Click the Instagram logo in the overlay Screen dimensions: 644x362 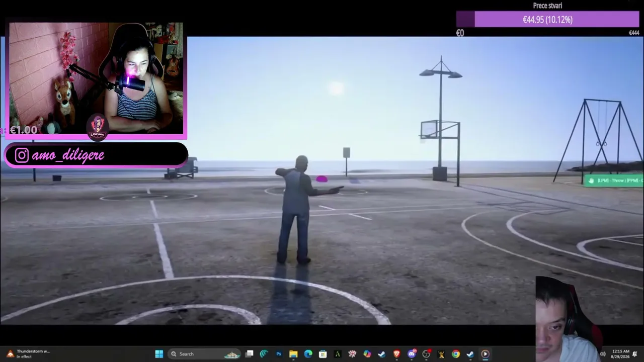(22, 155)
